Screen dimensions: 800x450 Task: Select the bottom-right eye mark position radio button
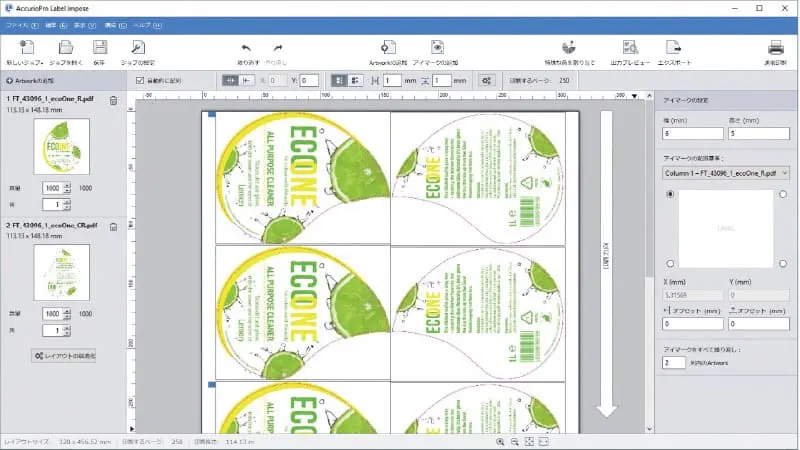click(x=782, y=263)
